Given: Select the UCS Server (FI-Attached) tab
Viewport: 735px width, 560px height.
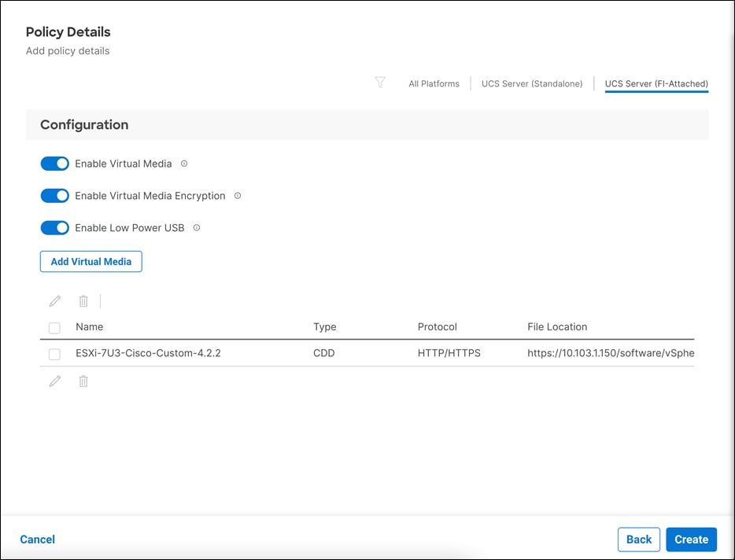Looking at the screenshot, I should (x=656, y=83).
